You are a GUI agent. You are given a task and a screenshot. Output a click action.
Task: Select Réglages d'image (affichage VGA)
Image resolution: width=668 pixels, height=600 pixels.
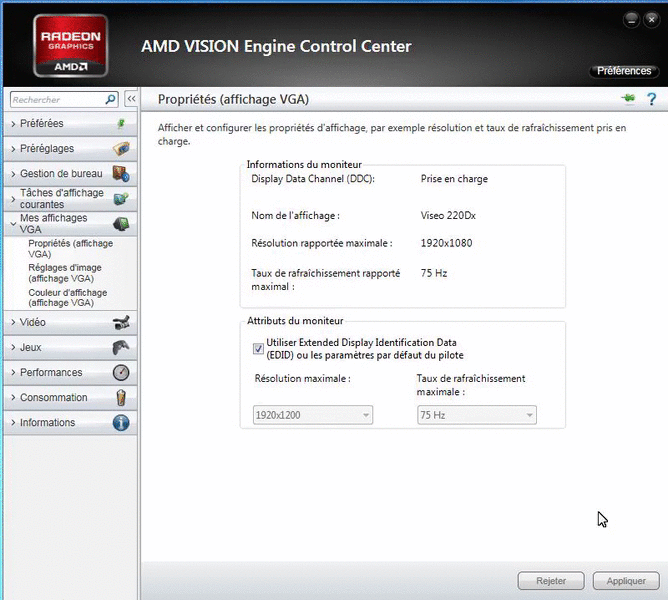[x=65, y=273]
